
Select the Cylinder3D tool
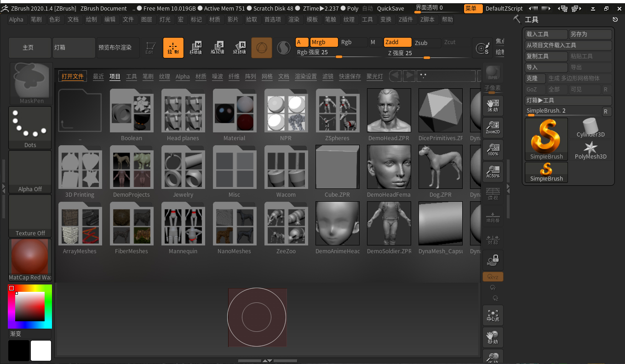coord(591,128)
